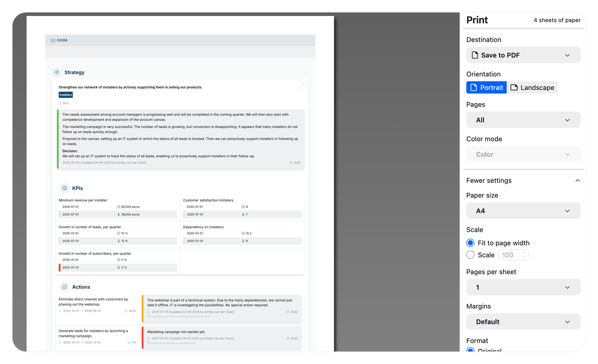Image resolution: width=598 pixels, height=364 pixels.
Task: Click the FK owner icon of the marketing action
Action: click(x=129, y=343)
